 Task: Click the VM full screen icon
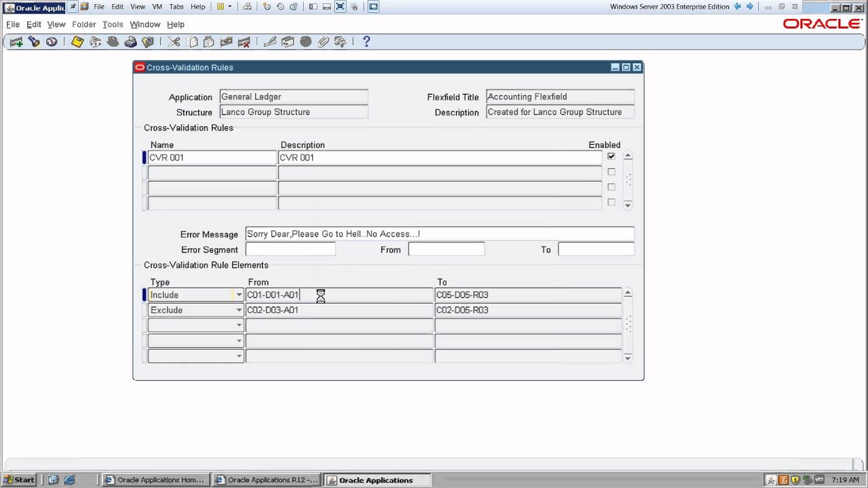tap(340, 7)
